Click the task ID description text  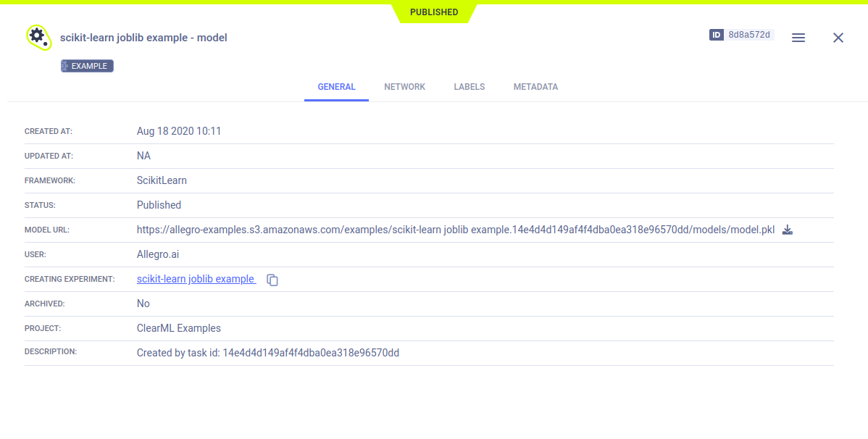point(268,353)
